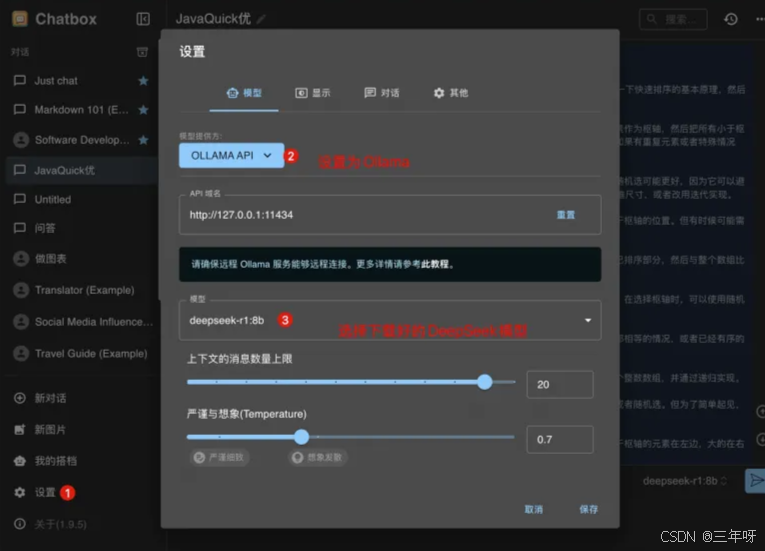This screenshot has height=551, width=765.
Task: Open the deepseek-r1:8b model selector below chat
Action: (684, 481)
